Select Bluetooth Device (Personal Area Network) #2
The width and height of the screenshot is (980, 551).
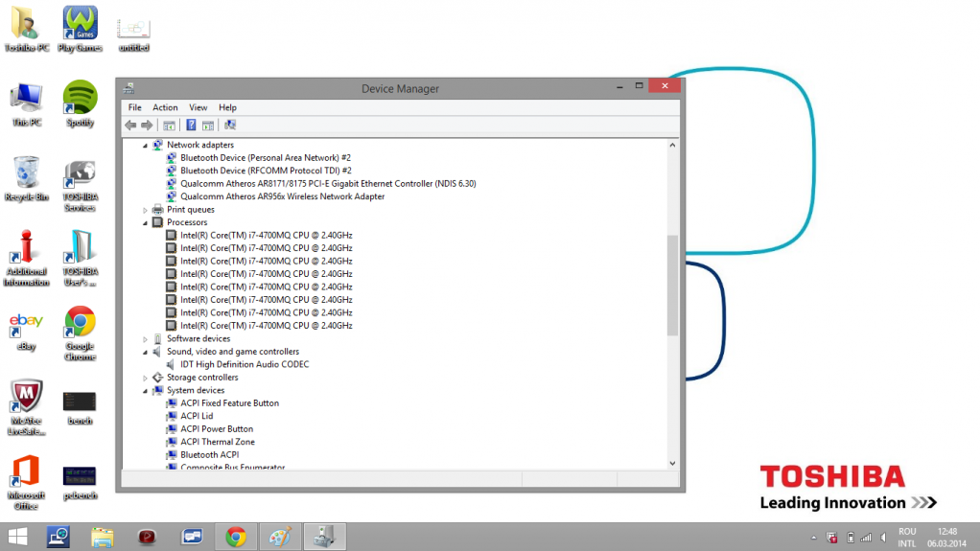pyautogui.click(x=266, y=157)
